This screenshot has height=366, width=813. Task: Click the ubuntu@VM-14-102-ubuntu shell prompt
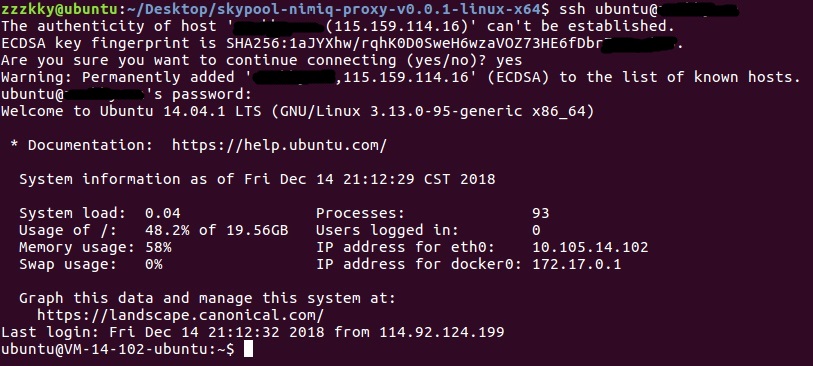pos(118,349)
